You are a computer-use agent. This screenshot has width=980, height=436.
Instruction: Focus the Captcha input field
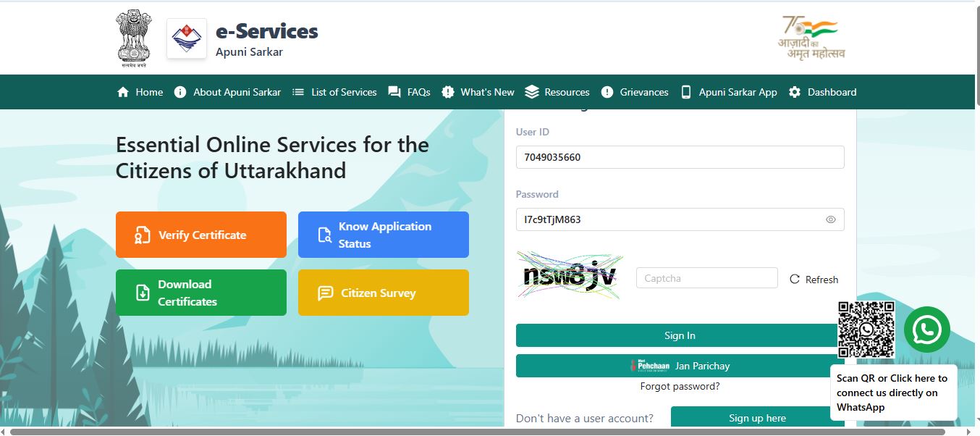[x=706, y=278]
